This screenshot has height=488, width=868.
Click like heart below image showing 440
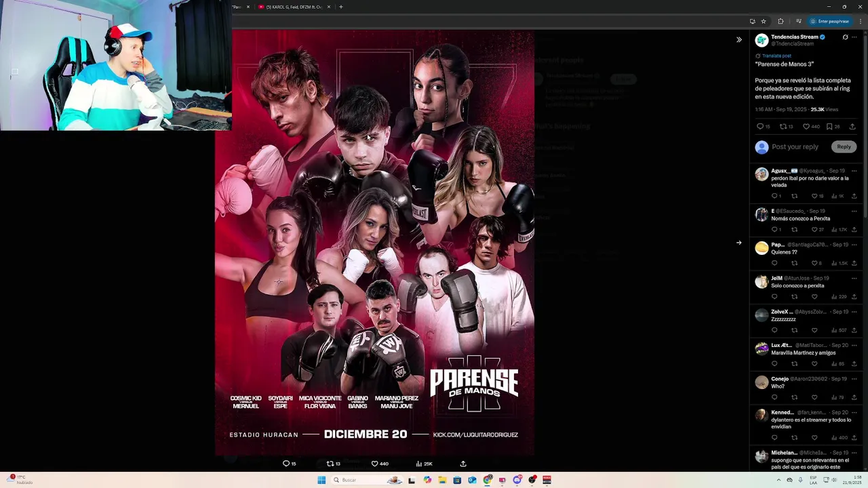pos(379,464)
